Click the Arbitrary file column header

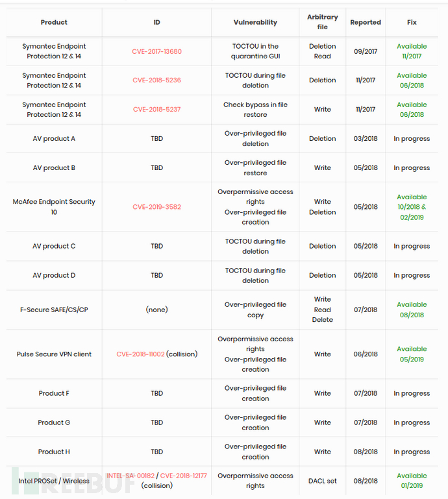(323, 22)
